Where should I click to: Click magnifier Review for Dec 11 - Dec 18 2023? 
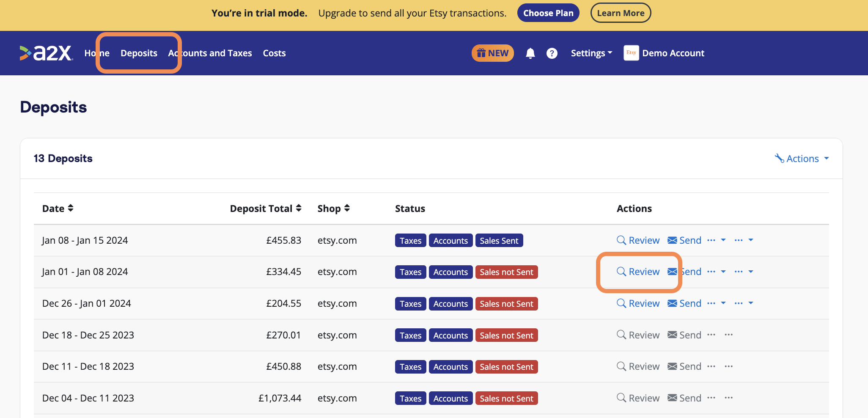pyautogui.click(x=638, y=366)
